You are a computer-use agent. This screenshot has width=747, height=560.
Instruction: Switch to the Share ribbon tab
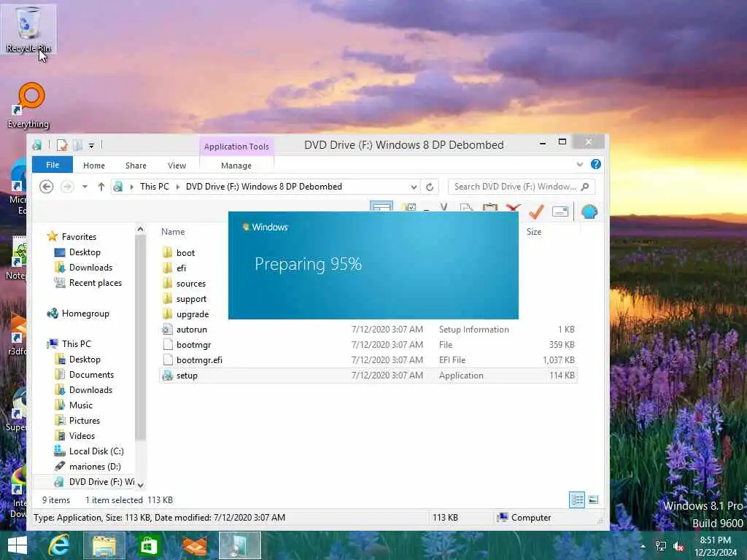click(x=136, y=166)
